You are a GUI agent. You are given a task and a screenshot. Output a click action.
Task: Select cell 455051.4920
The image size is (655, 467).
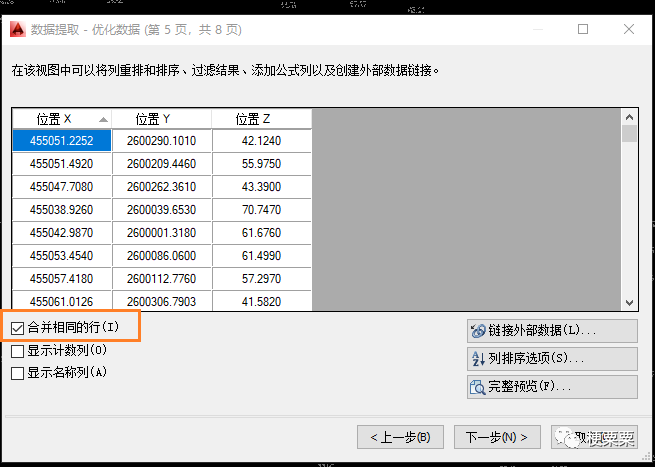coord(62,164)
